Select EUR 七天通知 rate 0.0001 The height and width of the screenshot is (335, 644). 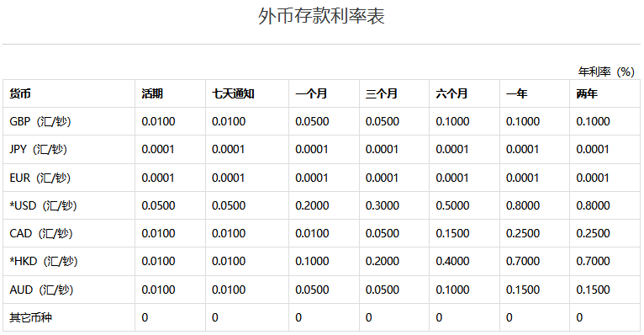pyautogui.click(x=229, y=178)
